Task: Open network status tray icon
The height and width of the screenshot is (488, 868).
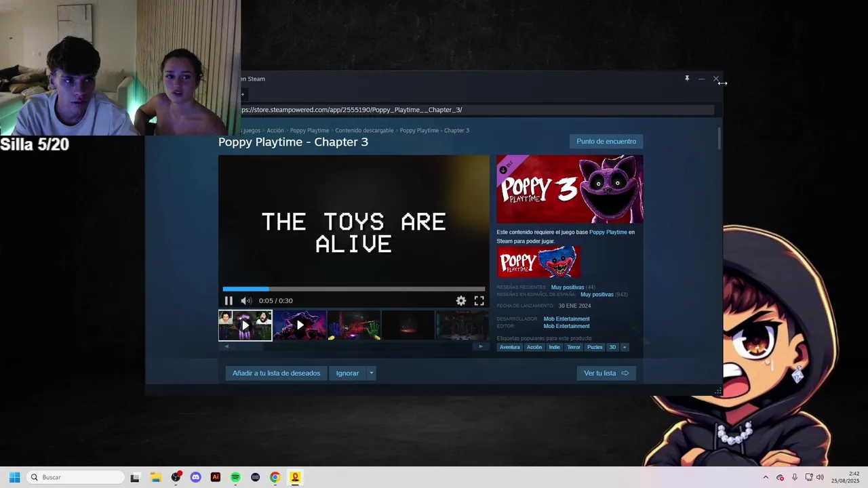Action: point(809,477)
